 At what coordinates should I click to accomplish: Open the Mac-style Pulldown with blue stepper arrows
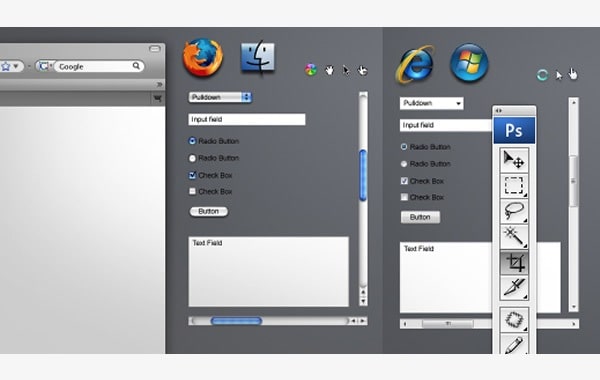220,97
